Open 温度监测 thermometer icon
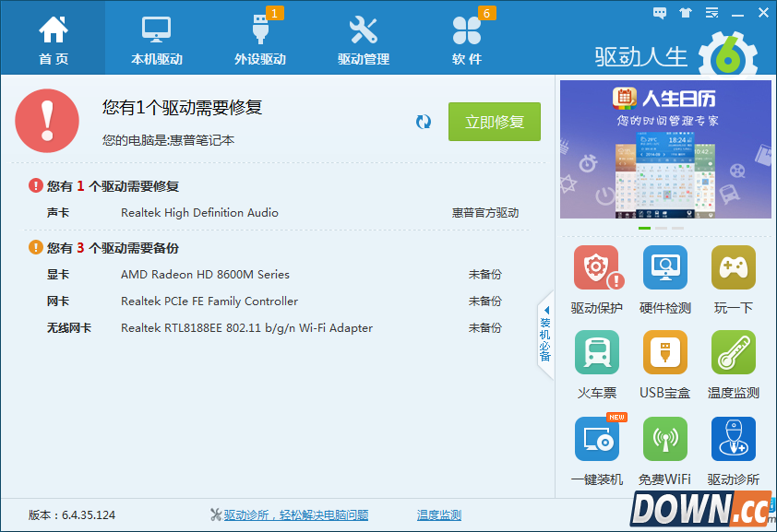Viewport: 777px width, 532px height. tap(733, 353)
